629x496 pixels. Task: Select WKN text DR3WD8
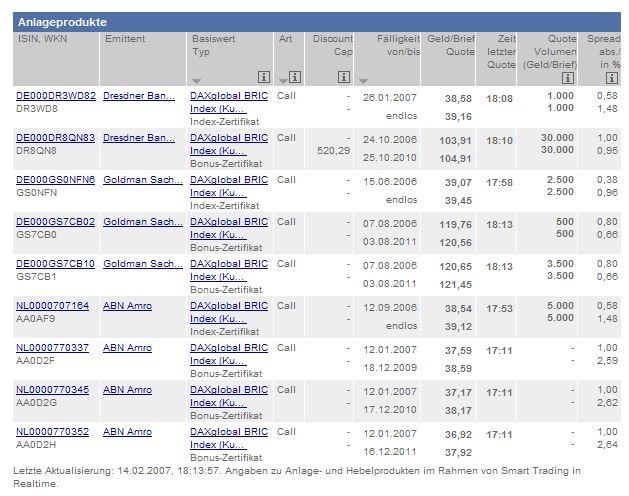pos(37,109)
